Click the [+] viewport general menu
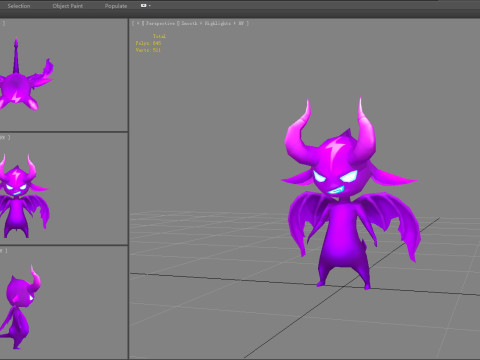Viewport: 480px width, 360px height. coord(137,23)
